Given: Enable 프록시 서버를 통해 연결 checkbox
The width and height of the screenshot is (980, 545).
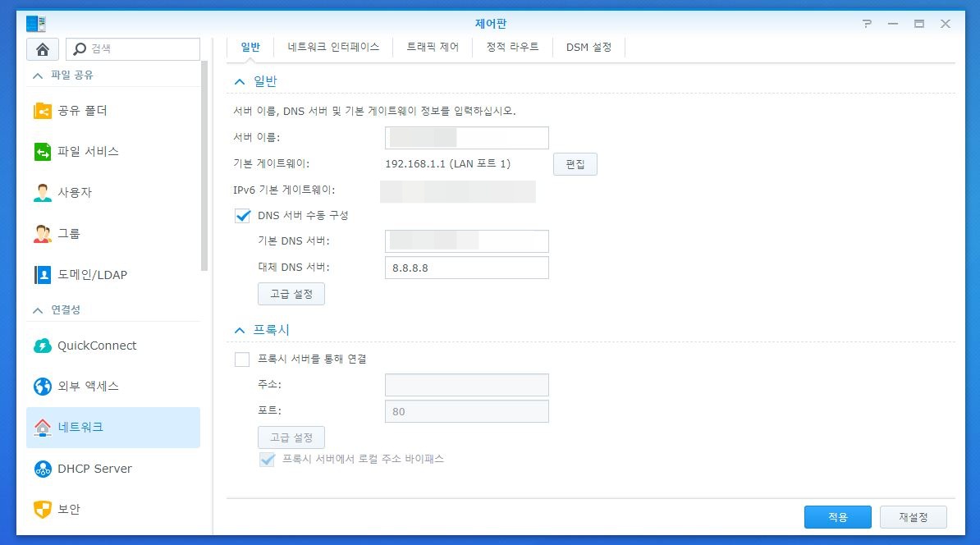Looking at the screenshot, I should (242, 360).
